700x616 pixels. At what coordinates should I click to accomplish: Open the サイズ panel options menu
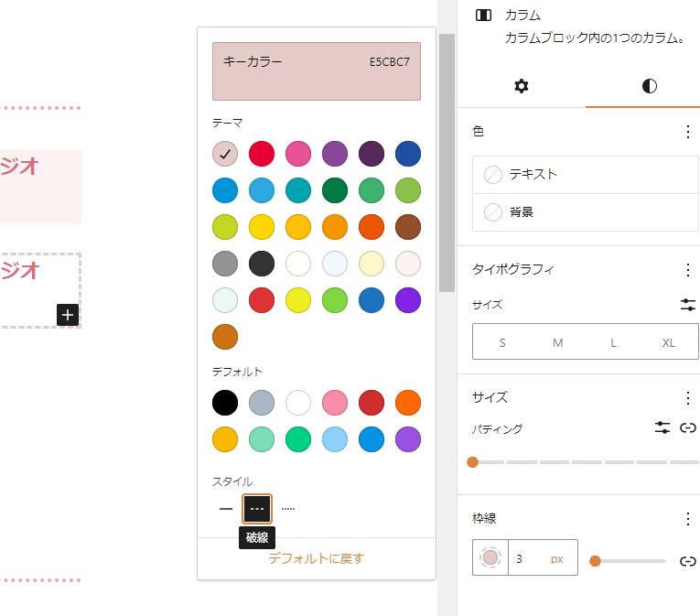pyautogui.click(x=687, y=397)
